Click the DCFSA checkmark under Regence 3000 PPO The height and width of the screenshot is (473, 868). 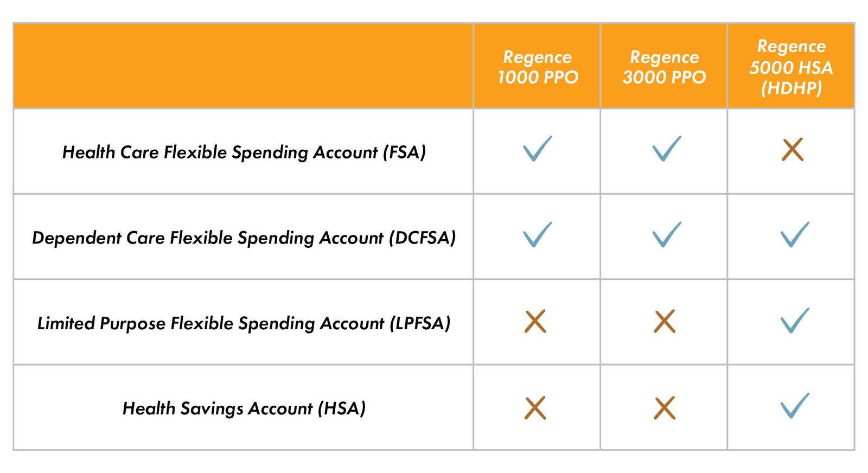(x=666, y=234)
